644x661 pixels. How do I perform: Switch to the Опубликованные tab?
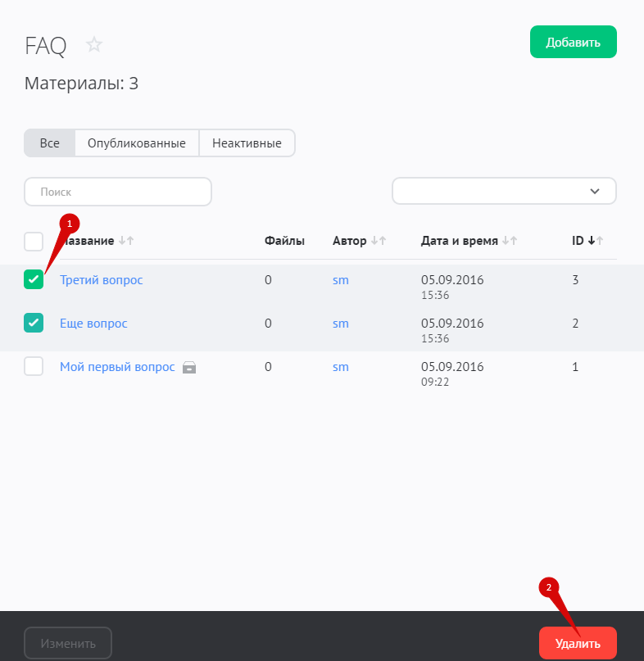point(137,143)
